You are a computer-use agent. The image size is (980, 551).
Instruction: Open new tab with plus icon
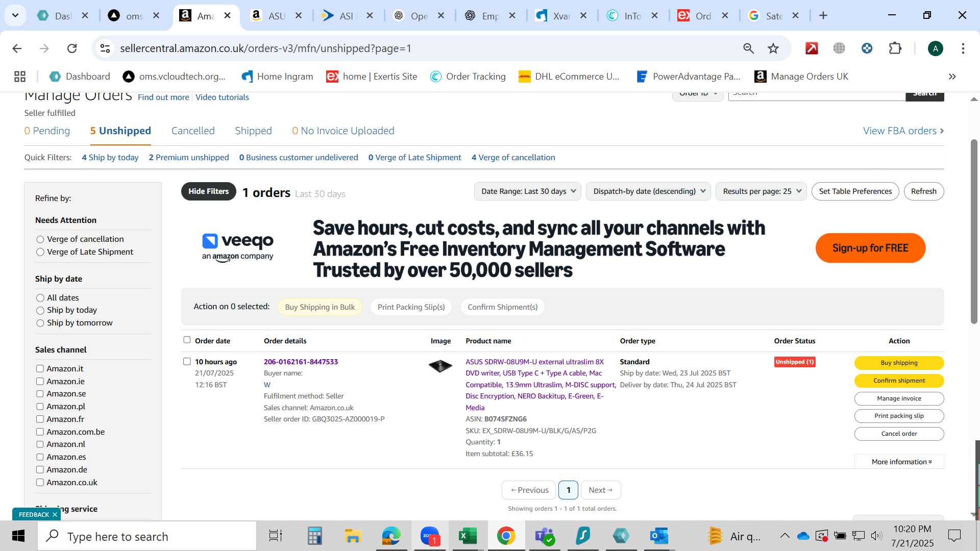pos(823,16)
